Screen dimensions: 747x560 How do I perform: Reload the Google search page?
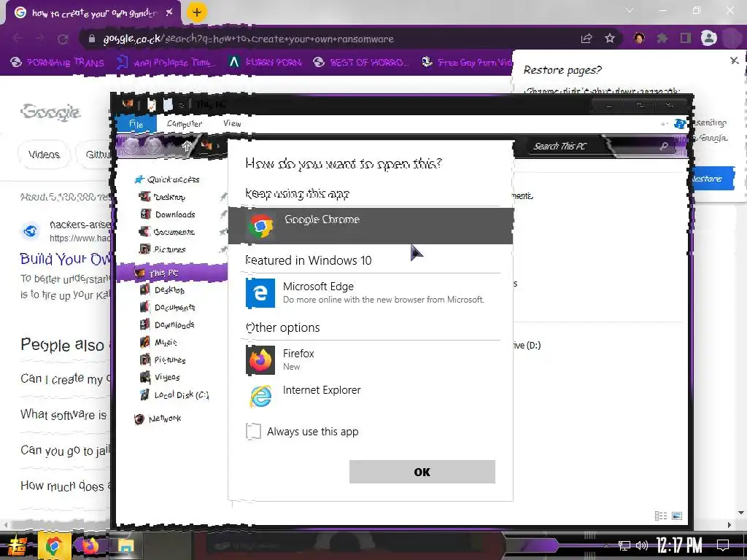coord(63,39)
